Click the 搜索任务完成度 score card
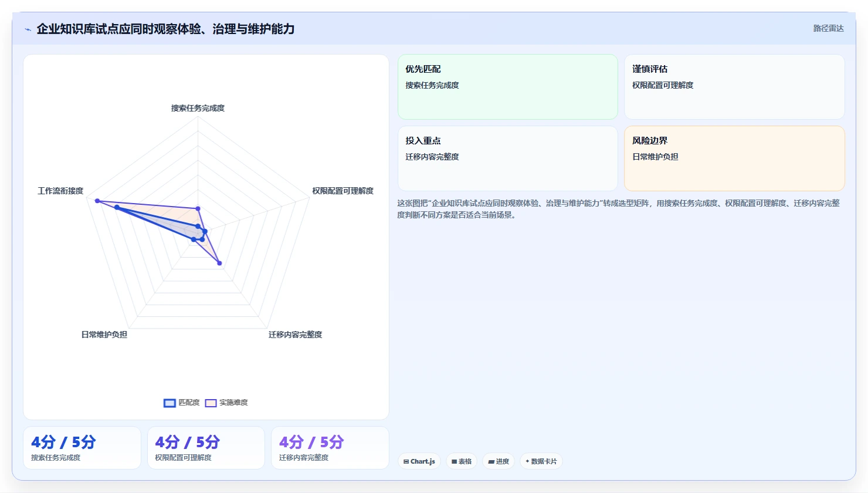The height and width of the screenshot is (493, 868). pos(82,448)
